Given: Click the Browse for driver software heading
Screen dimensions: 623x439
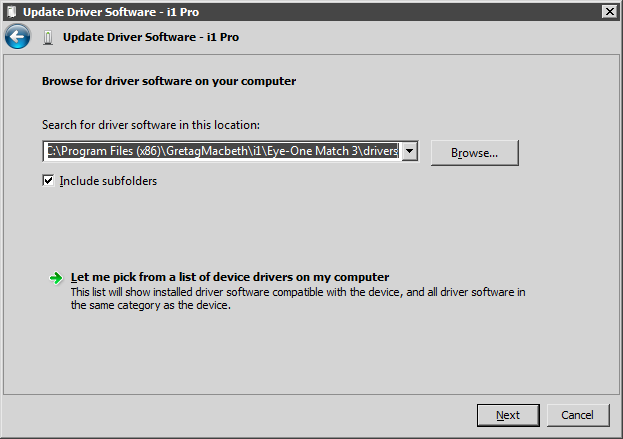Looking at the screenshot, I should click(169, 81).
